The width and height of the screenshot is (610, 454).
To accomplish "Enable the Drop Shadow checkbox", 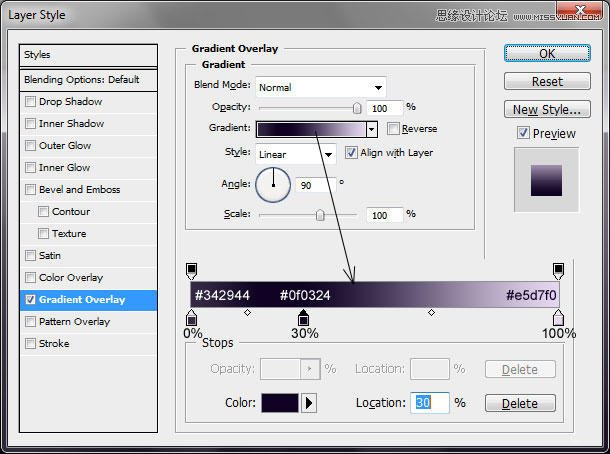I will [x=30, y=102].
